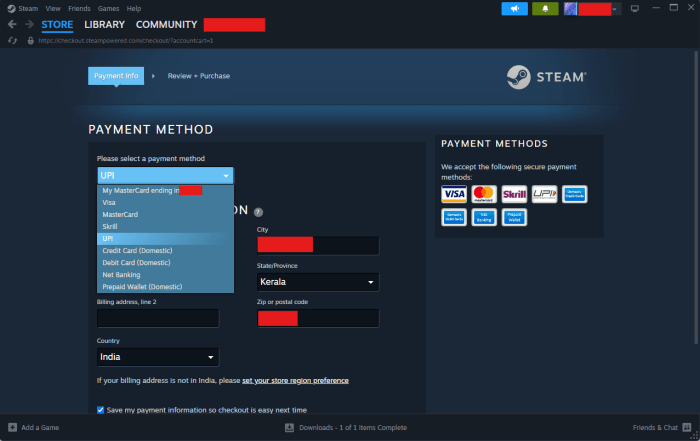
Task: Click the UPI logo
Action: (545, 194)
